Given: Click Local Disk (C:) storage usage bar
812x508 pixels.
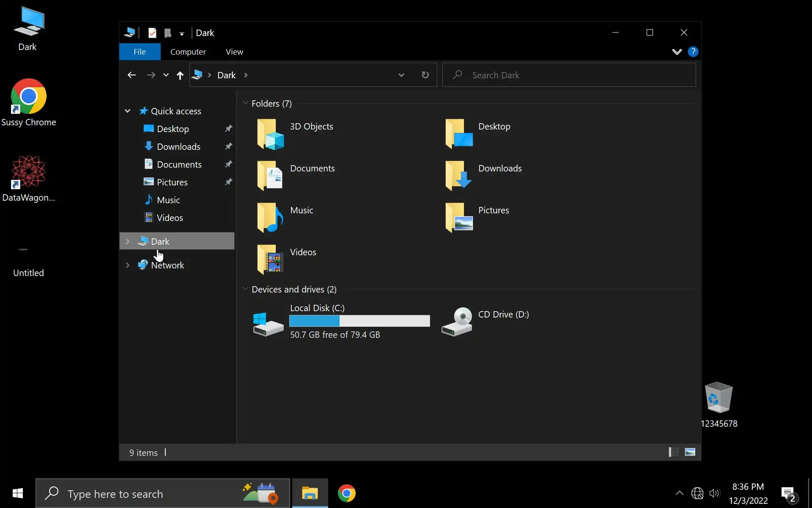Looking at the screenshot, I should point(359,321).
